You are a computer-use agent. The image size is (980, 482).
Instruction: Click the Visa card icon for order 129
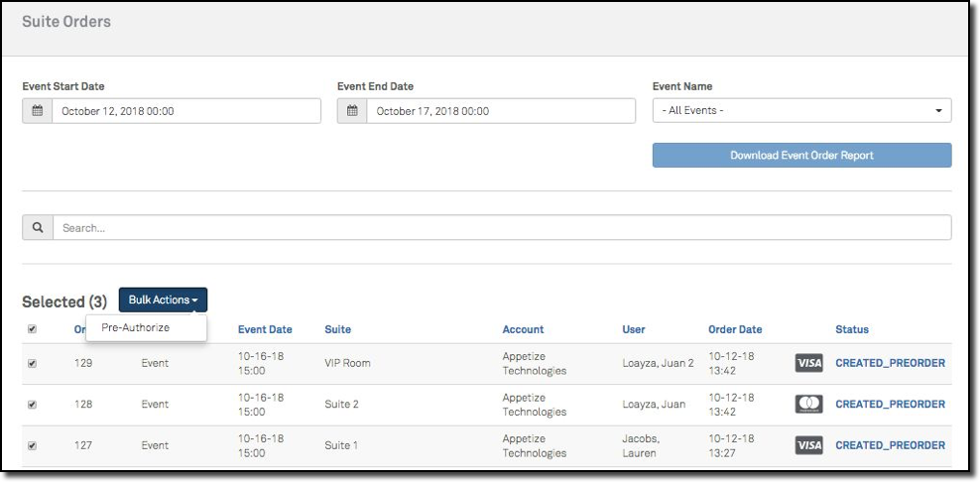(x=808, y=363)
